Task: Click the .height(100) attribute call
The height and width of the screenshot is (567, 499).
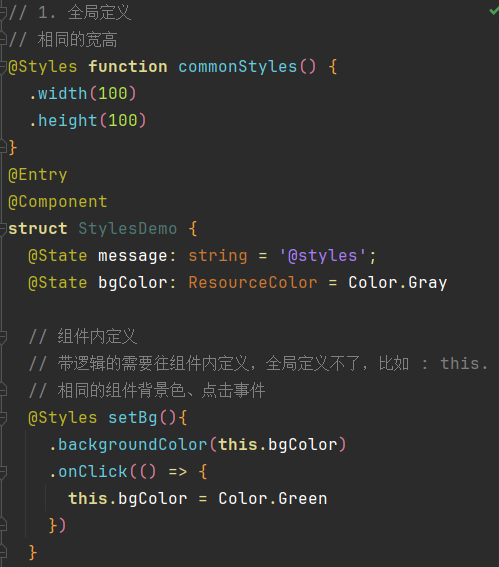Action: pos(88,121)
